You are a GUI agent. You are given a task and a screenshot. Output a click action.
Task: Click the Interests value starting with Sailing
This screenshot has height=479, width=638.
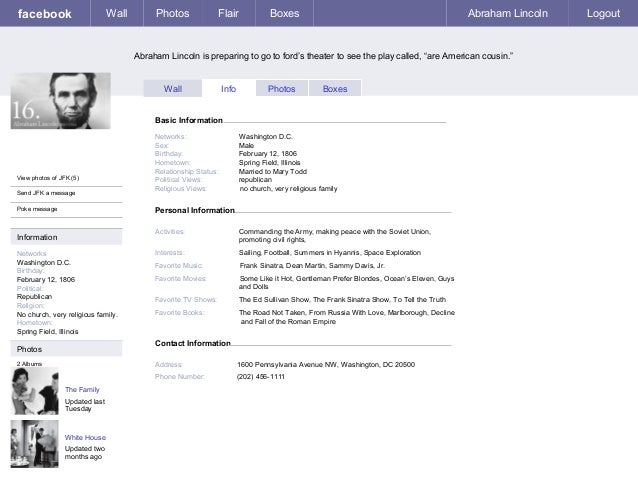[330, 253]
